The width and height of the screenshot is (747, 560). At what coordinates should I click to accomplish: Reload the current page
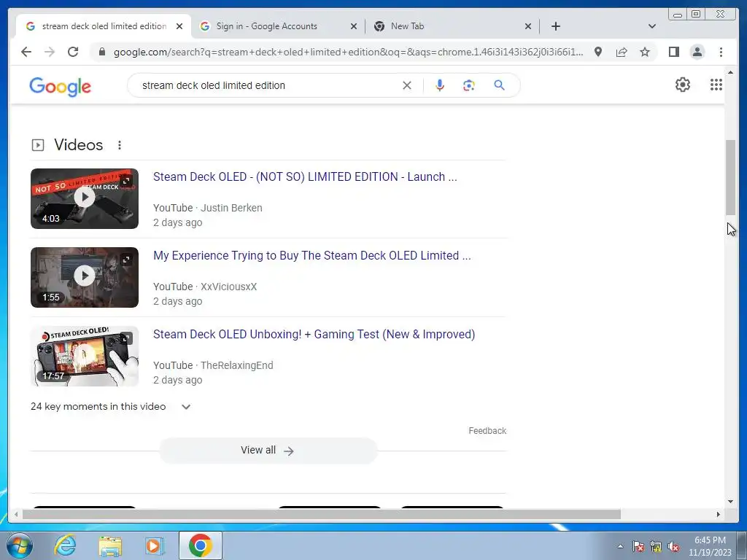point(73,52)
